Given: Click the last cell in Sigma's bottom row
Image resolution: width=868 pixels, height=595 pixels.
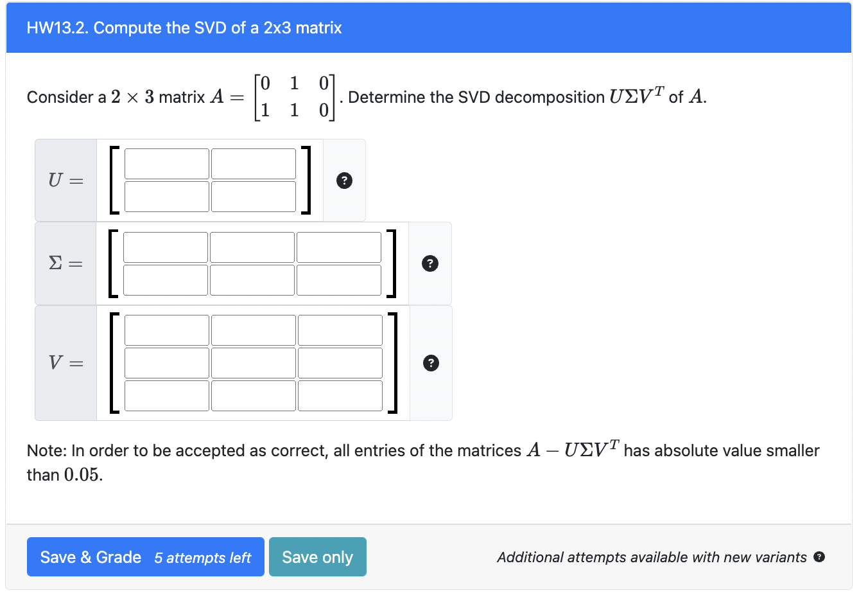Looking at the screenshot, I should [x=339, y=280].
